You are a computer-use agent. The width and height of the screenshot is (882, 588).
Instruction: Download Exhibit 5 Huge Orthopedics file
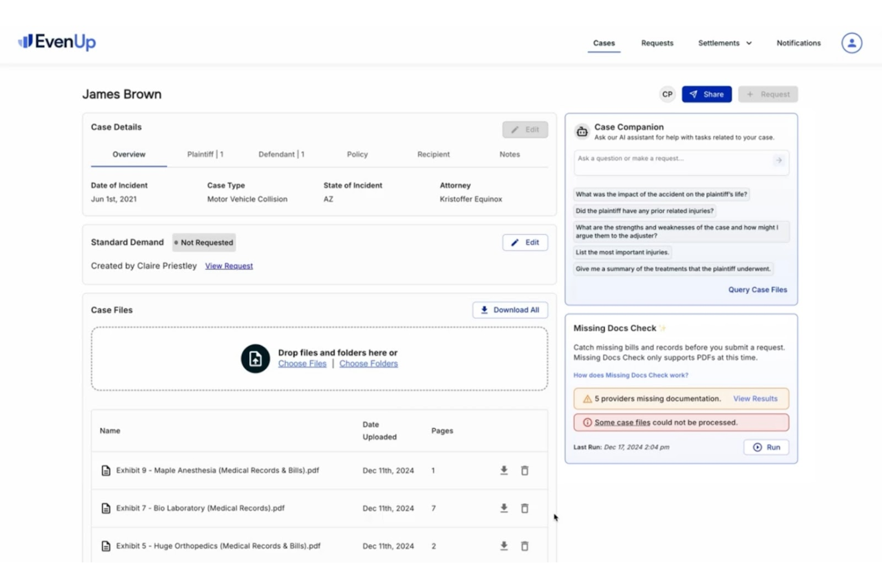pos(504,546)
